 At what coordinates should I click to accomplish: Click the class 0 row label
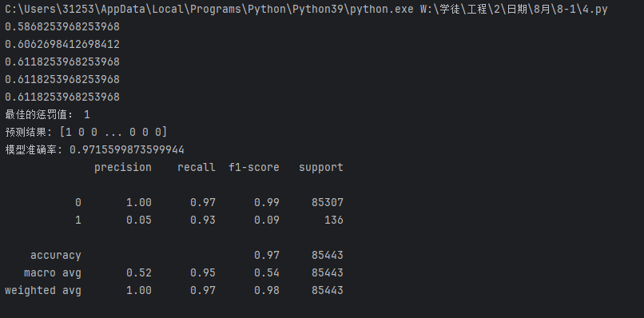coord(78,203)
